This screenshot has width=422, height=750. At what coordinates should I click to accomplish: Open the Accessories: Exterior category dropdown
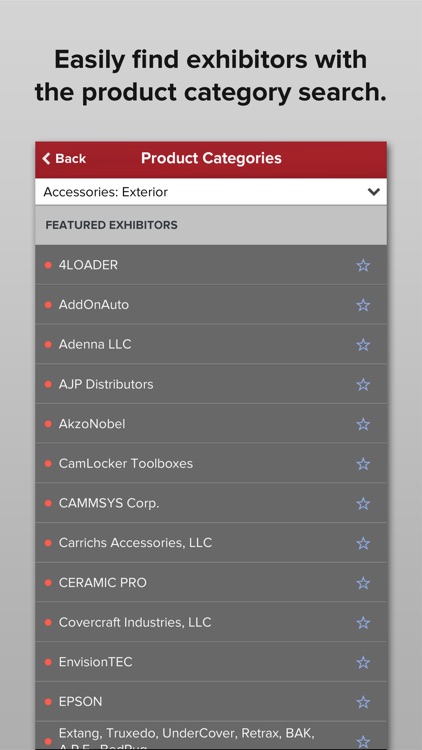tap(211, 192)
